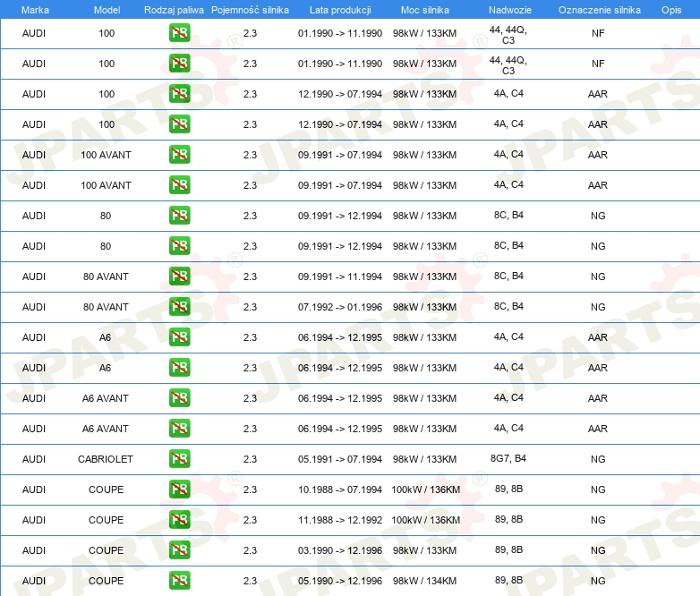The image size is (700, 596).
Task: Select 98kW / 133KM in the 03.1990 -> 12.1996 row
Action: 424,550
